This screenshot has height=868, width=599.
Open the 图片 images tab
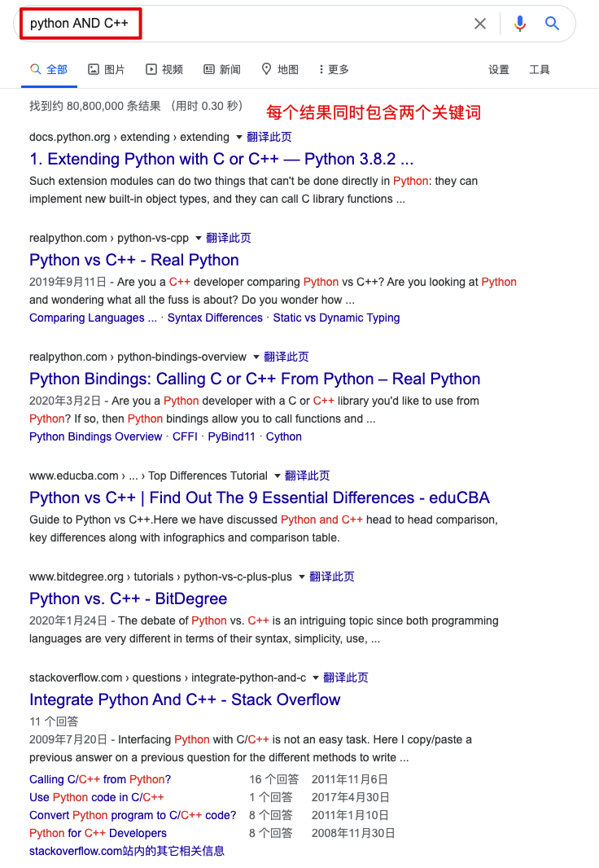(107, 70)
